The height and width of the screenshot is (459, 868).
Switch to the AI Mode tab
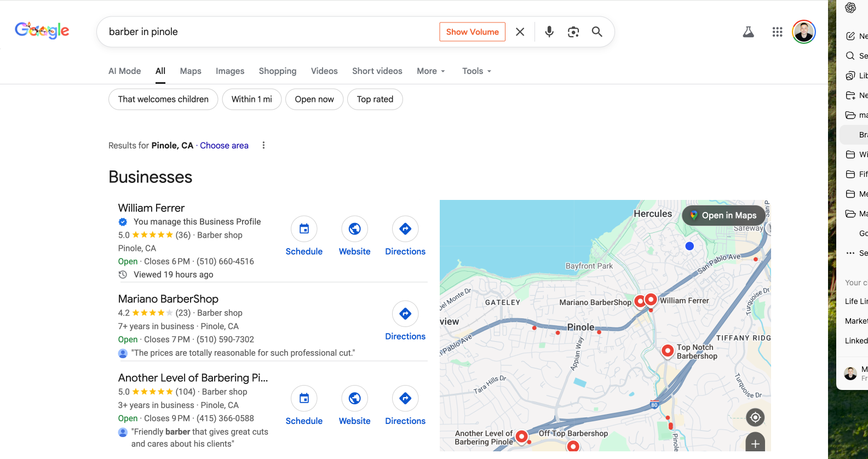point(124,71)
